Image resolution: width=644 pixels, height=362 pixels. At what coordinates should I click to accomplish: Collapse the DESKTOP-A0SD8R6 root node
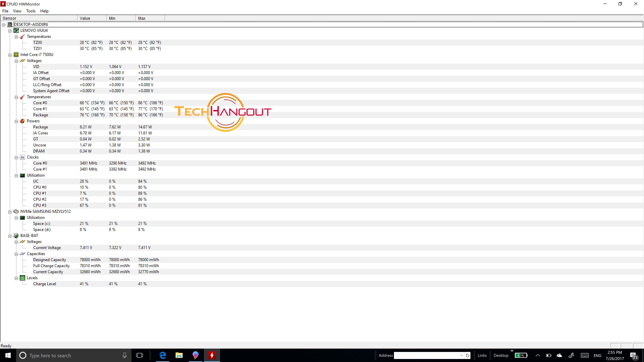coord(4,25)
